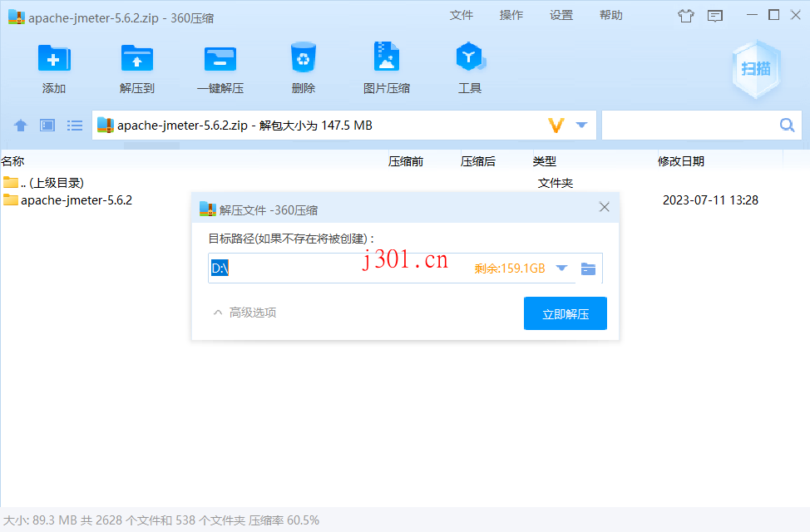Screen dimensions: 810x532
Task: Click the search magnifier icon
Action: click(787, 125)
